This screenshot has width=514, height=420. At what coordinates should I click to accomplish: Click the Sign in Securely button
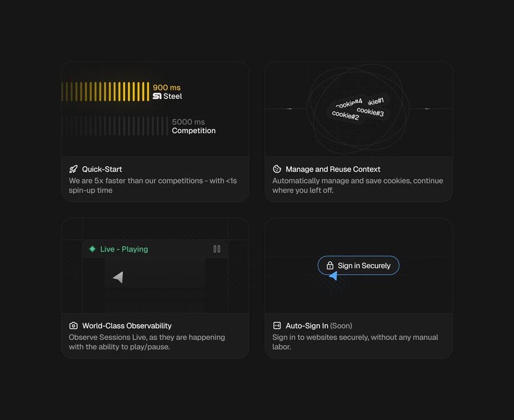tap(358, 265)
